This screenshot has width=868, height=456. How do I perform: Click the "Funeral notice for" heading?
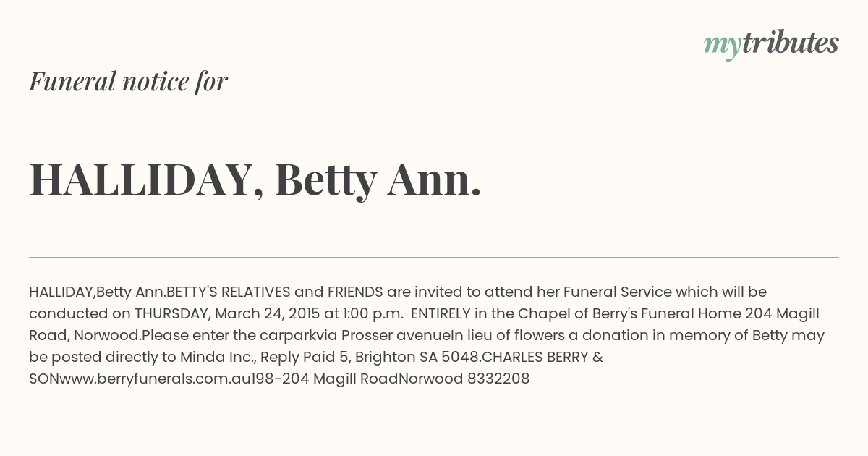128,81
